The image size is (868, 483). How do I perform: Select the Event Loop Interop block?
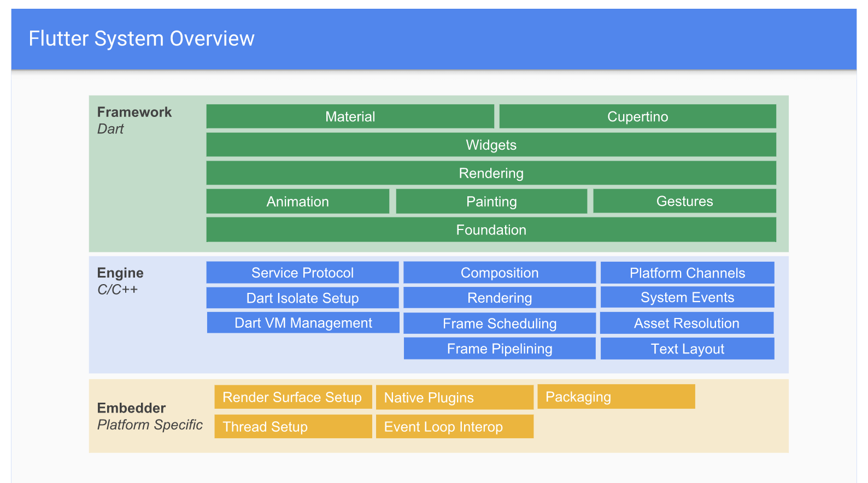(455, 427)
